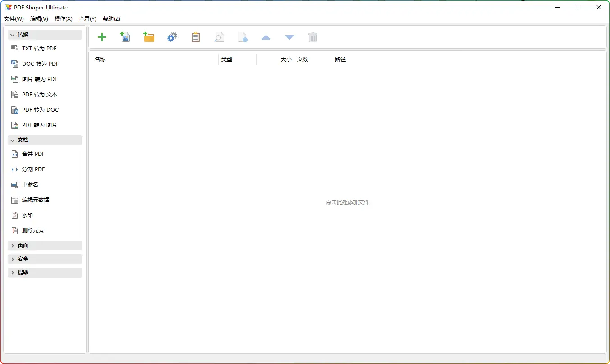
Task: Open settings via the blue gear icon
Action: [x=172, y=37]
